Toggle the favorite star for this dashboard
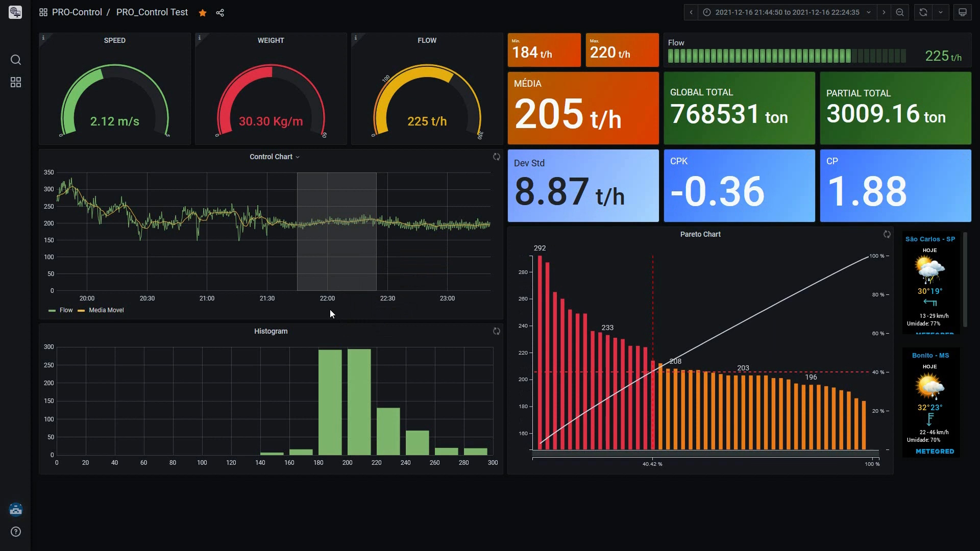 (x=203, y=13)
